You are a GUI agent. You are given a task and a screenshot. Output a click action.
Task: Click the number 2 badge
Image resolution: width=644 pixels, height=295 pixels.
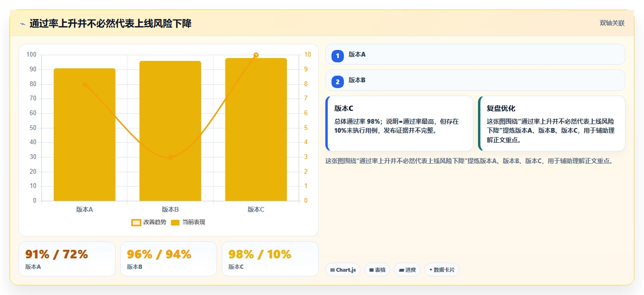338,82
